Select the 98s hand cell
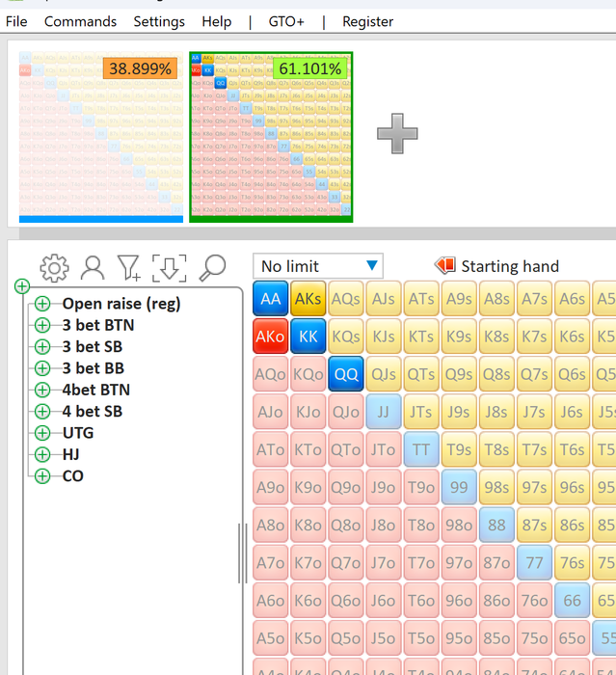Image resolution: width=616 pixels, height=675 pixels. point(496,487)
